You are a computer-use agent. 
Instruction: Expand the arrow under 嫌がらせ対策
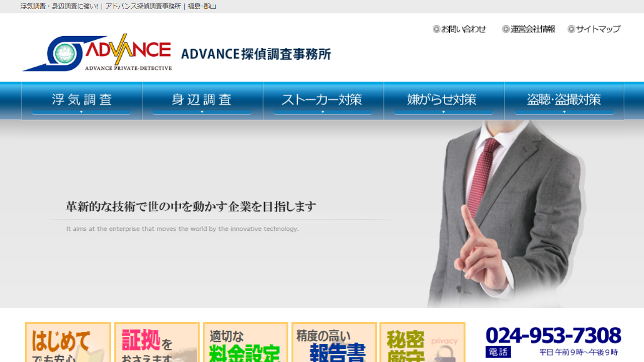(444, 112)
